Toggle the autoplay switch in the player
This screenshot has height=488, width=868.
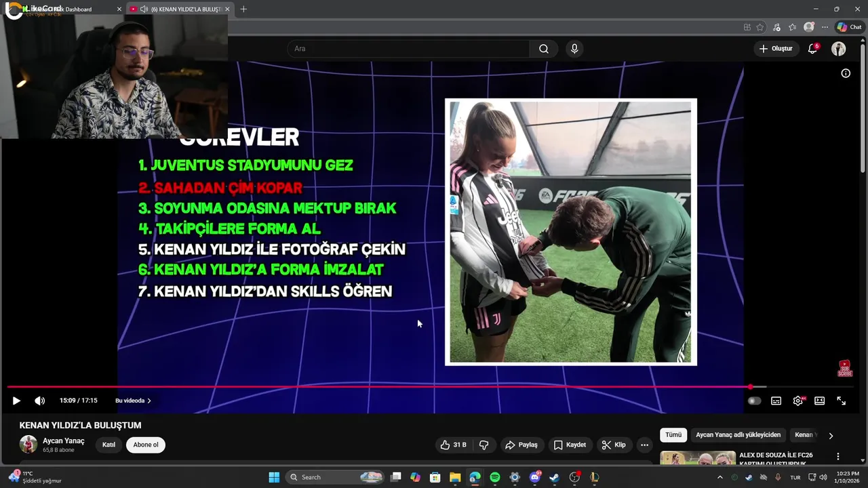click(x=753, y=401)
